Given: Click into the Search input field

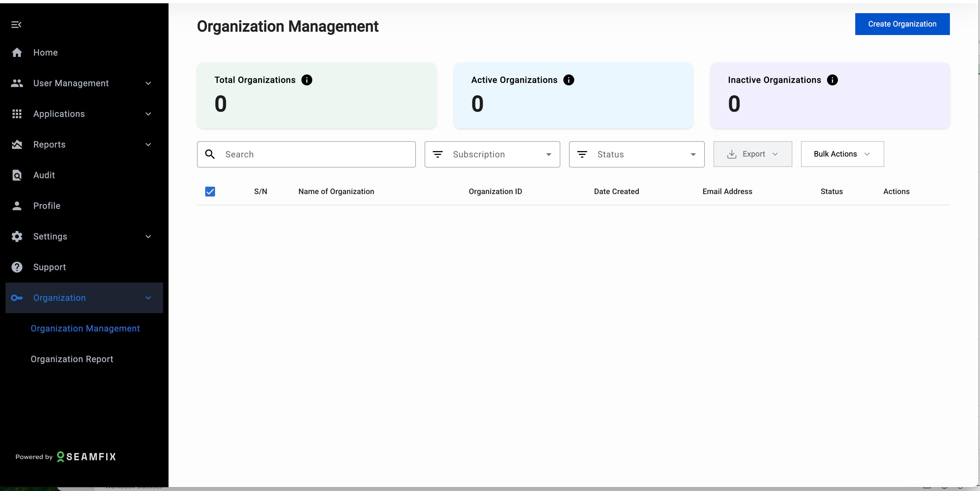Looking at the screenshot, I should pos(316,154).
